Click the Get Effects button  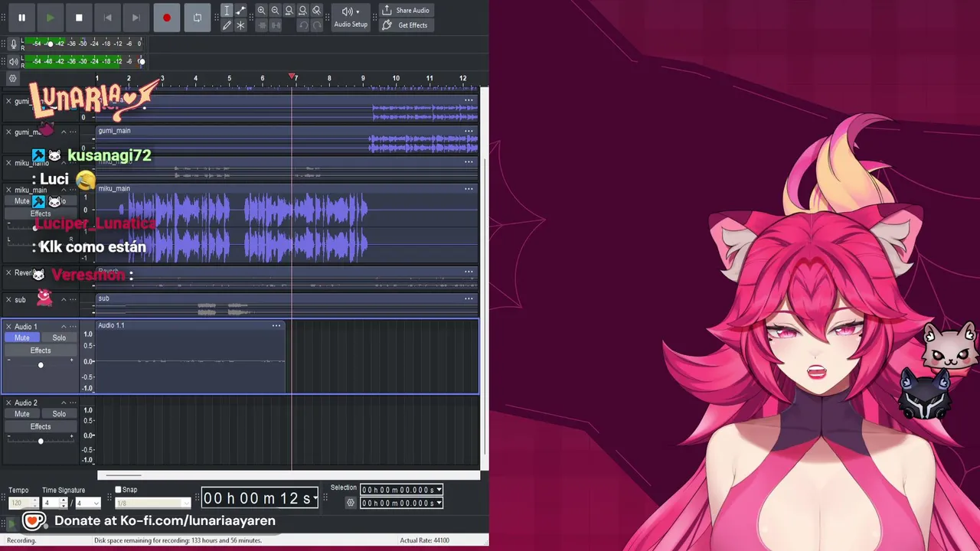click(406, 25)
